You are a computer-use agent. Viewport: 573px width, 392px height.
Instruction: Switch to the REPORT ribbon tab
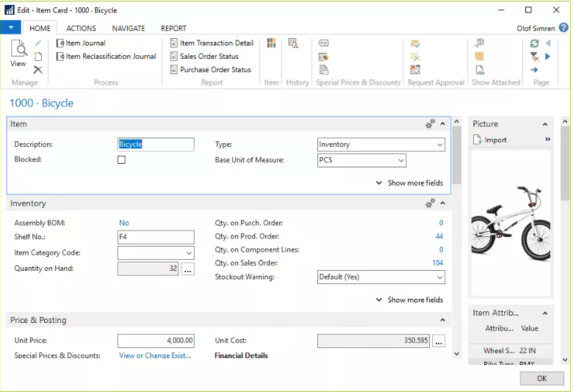[x=173, y=28]
